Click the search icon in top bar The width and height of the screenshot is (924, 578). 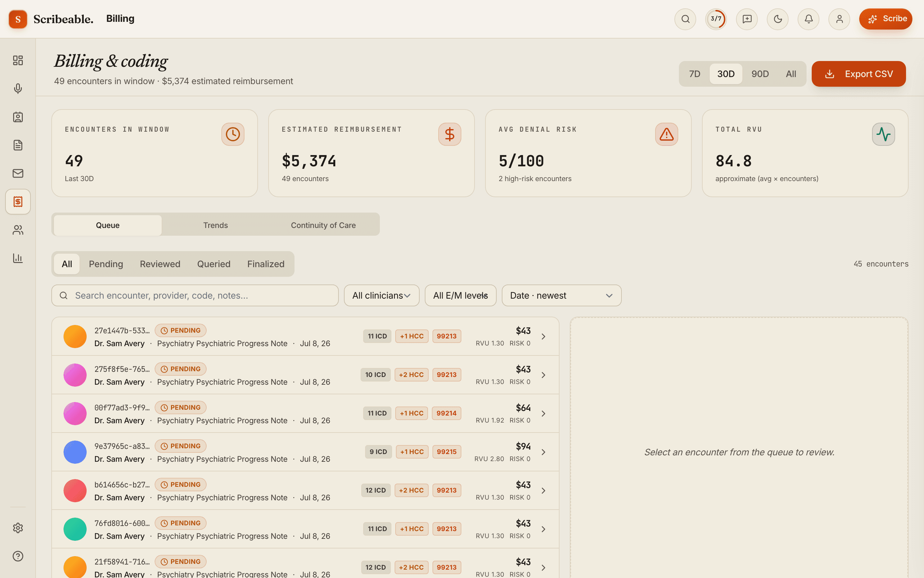685,19
